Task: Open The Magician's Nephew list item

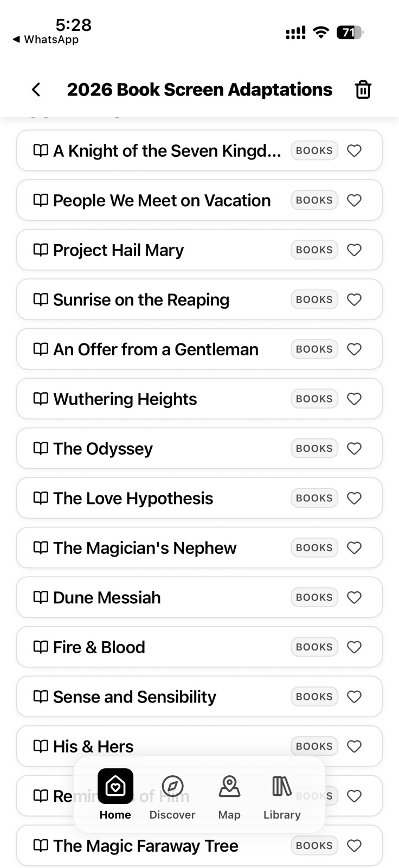Action: (x=145, y=548)
